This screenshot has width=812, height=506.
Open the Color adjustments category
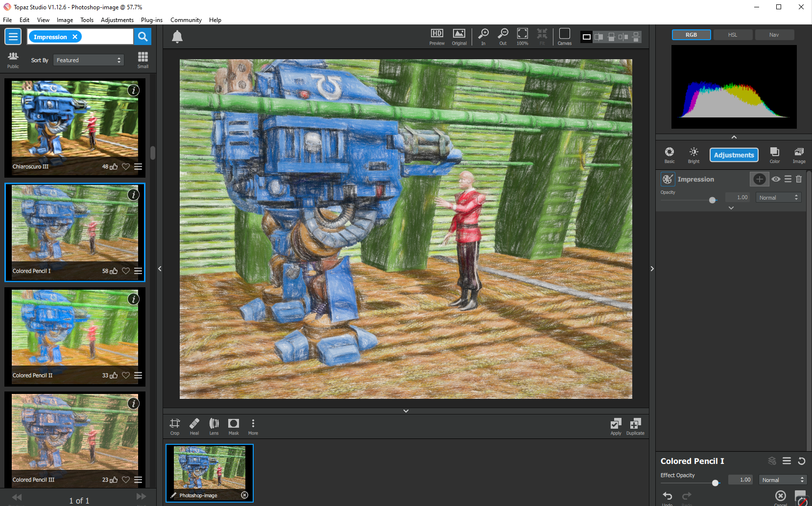pos(775,155)
